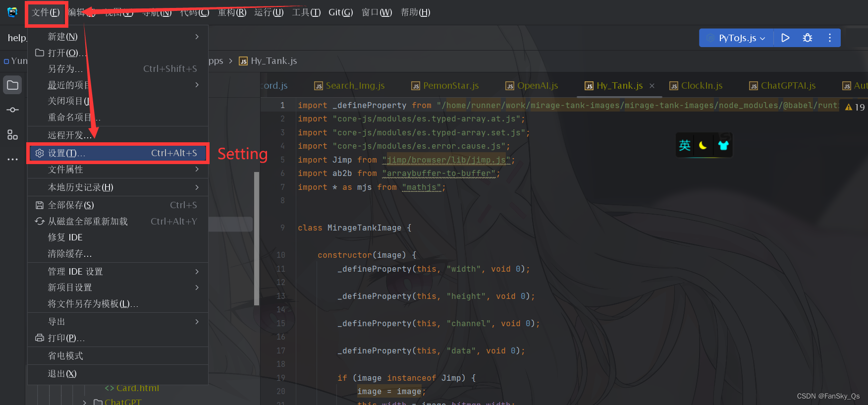Choose 全部保存(S) entry
The width and height of the screenshot is (868, 405).
coord(118,205)
